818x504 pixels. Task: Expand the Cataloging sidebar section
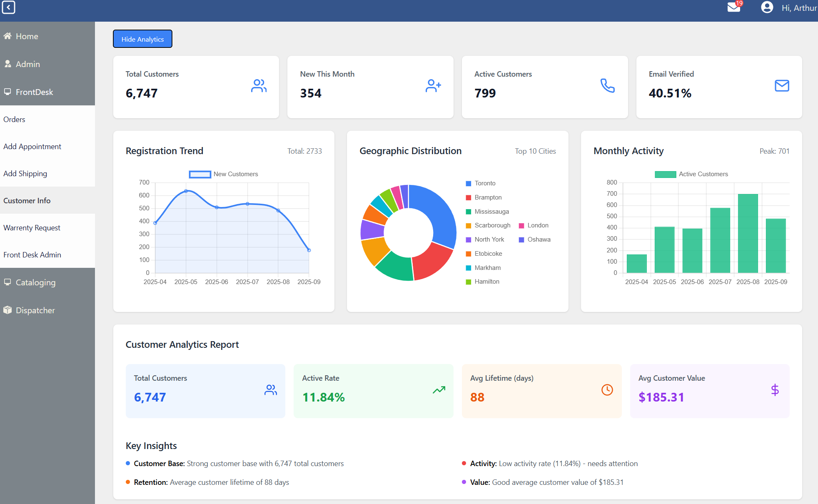click(x=35, y=282)
